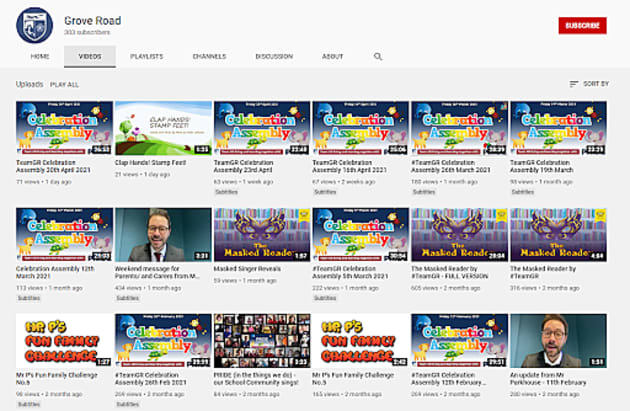Open thumbnail of Celebration Assembly 30th April 2021

[64, 128]
